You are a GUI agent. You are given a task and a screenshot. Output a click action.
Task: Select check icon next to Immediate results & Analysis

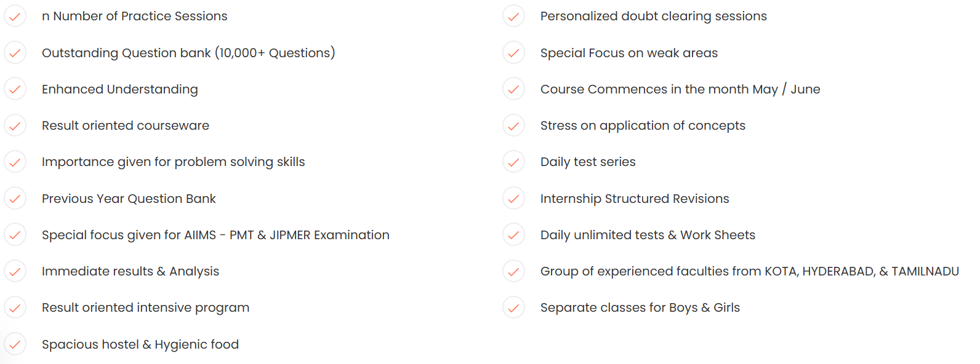click(x=15, y=272)
